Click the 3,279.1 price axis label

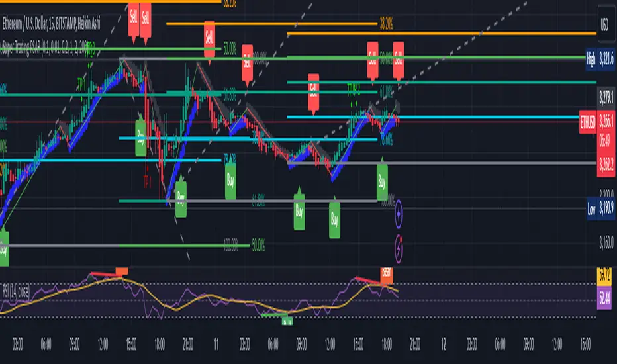pos(606,97)
